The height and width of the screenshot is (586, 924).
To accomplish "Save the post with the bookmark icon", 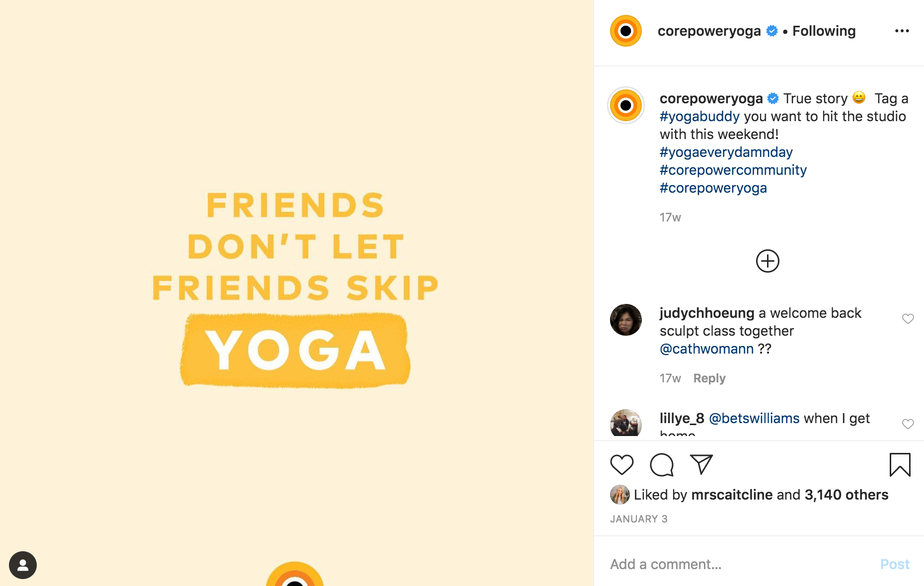I will (x=900, y=465).
